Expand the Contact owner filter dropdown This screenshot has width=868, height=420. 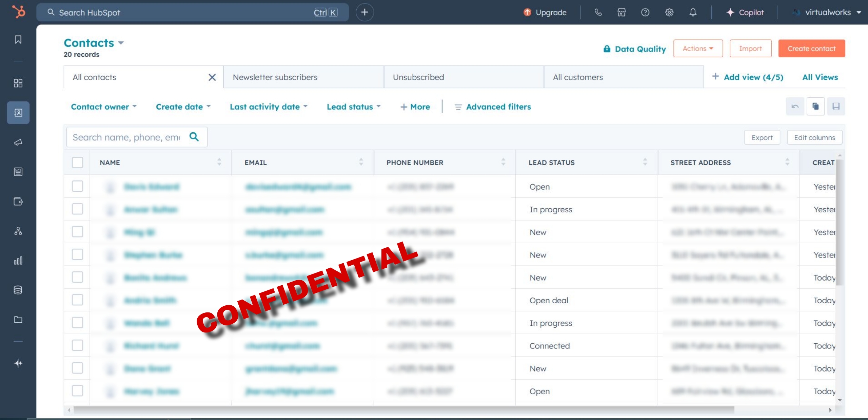pos(103,107)
